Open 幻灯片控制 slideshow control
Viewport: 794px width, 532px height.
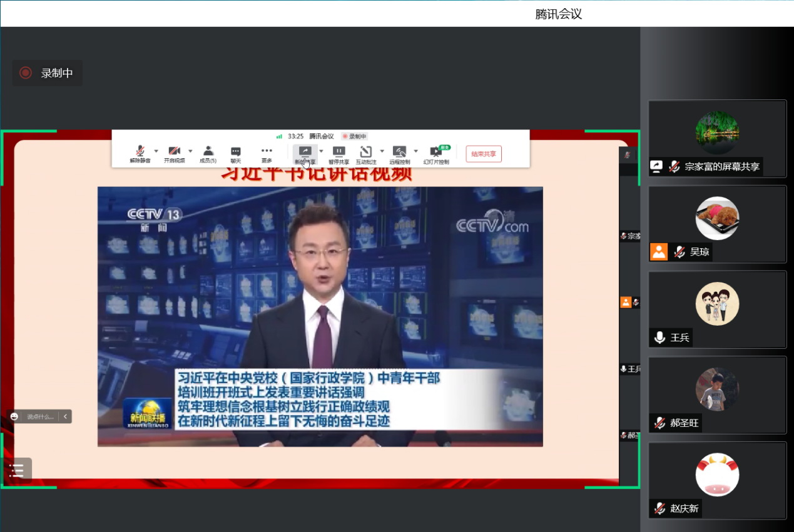(436, 154)
